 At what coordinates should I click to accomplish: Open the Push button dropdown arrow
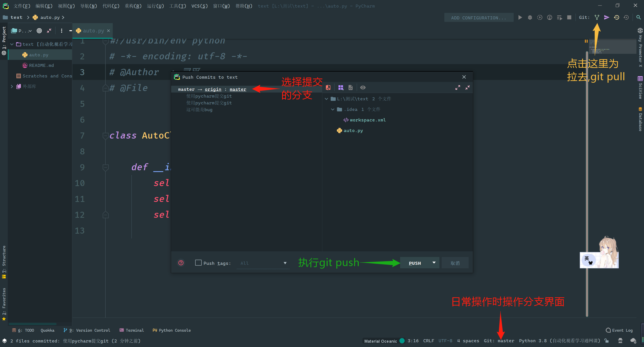434,263
